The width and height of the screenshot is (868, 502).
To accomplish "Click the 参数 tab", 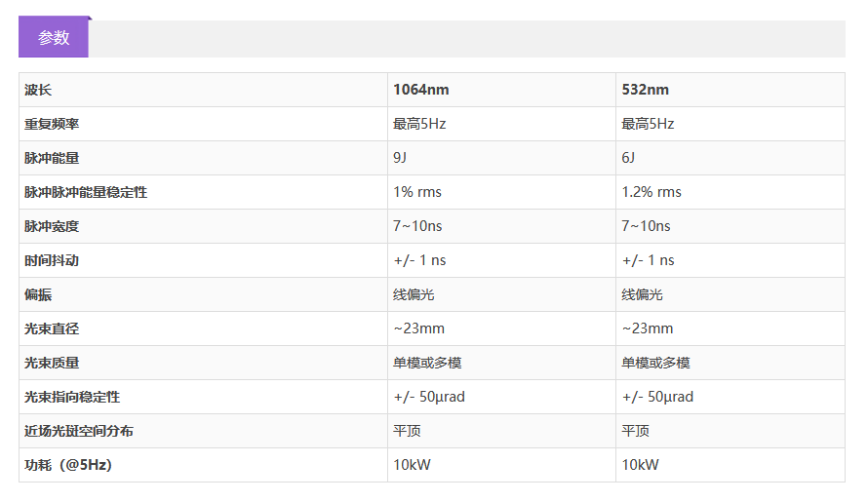I will (x=54, y=38).
